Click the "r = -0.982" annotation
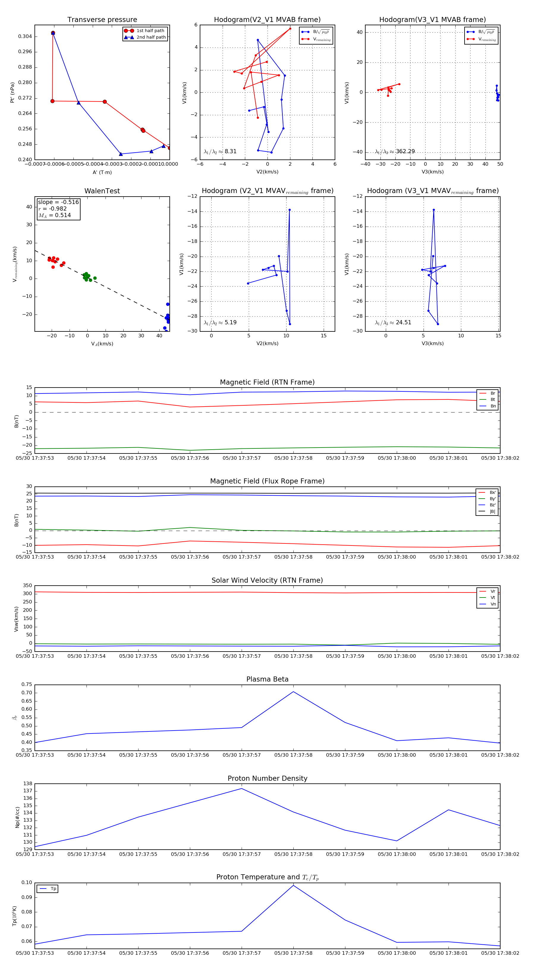Image resolution: width=535 pixels, height=980 pixels. (x=53, y=208)
